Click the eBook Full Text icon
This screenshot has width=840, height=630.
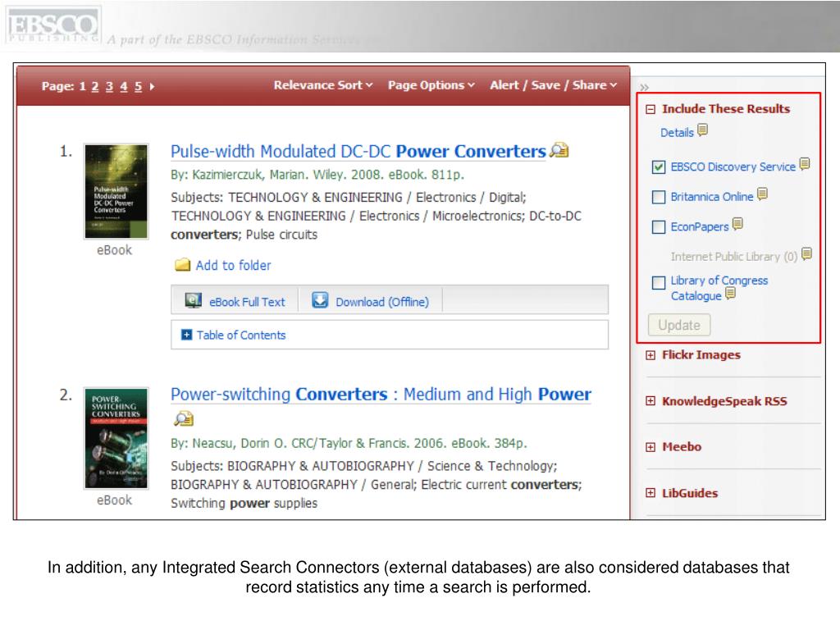[x=194, y=300]
